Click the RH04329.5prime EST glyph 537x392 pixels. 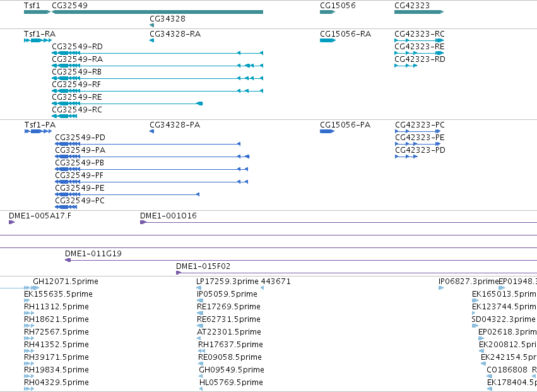coord(29,389)
